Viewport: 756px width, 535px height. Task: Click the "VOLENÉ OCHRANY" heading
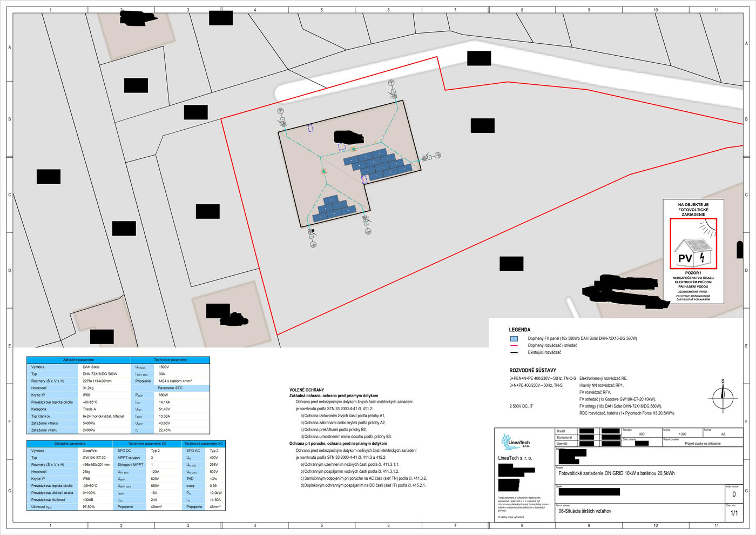point(307,390)
